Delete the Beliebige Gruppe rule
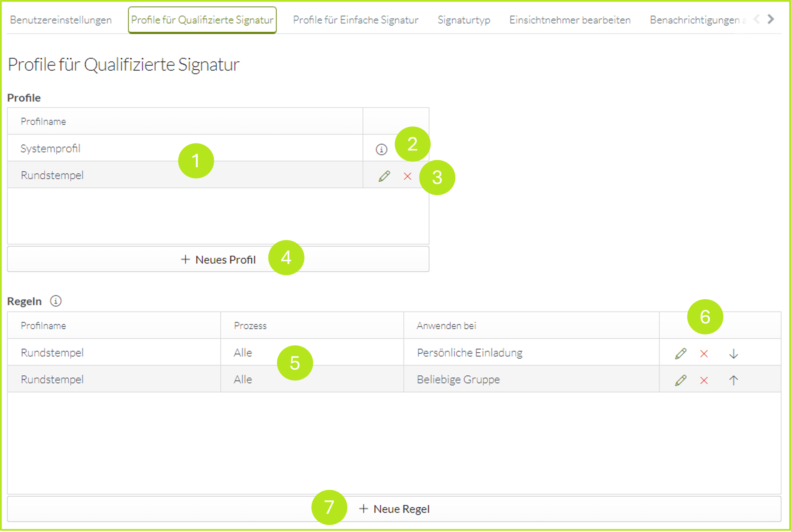This screenshot has height=532, width=791. coord(704,380)
